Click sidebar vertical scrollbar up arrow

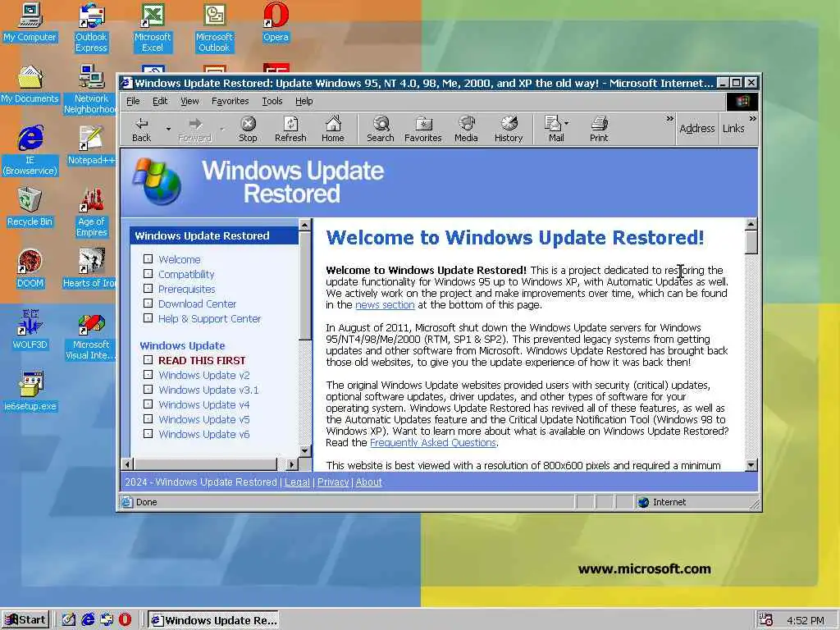point(305,225)
